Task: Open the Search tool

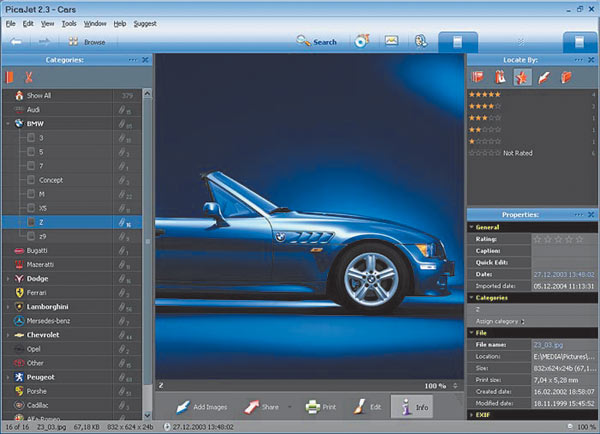Action: point(316,41)
